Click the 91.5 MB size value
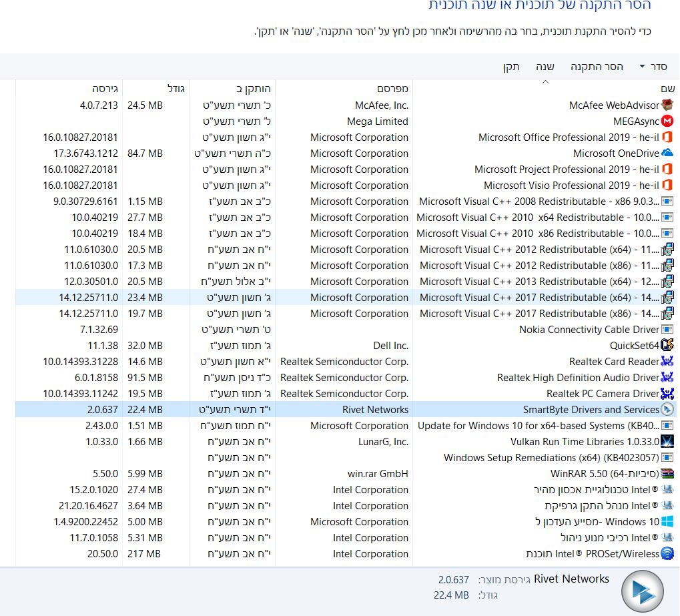This screenshot has height=616, width=680. pos(145,378)
